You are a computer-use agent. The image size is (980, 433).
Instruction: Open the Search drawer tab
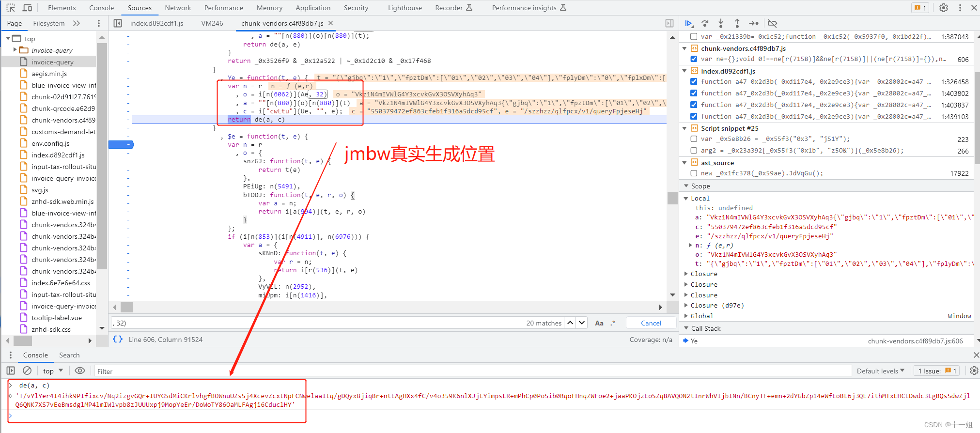click(69, 355)
